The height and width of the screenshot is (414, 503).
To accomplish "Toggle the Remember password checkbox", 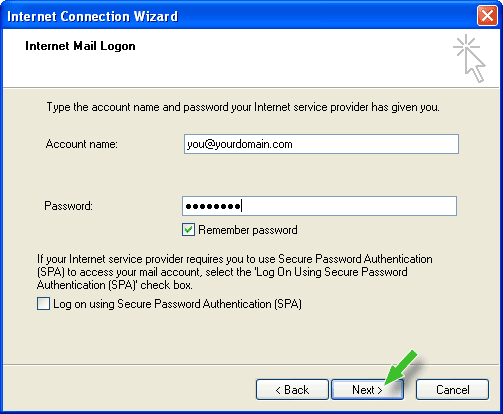I will [x=188, y=230].
